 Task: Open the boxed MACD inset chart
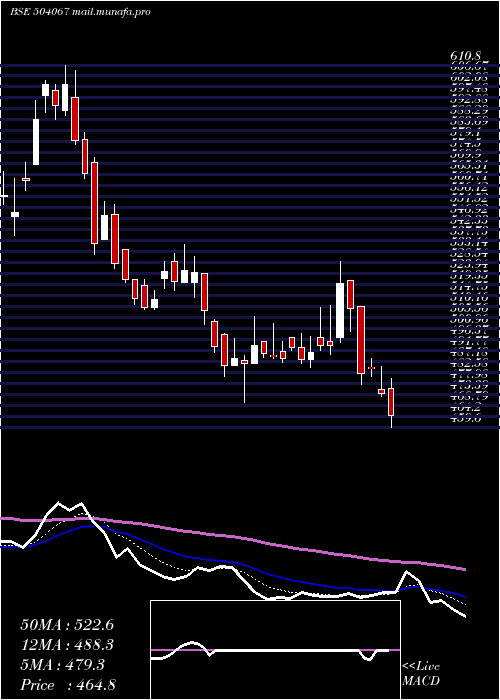click(275, 650)
